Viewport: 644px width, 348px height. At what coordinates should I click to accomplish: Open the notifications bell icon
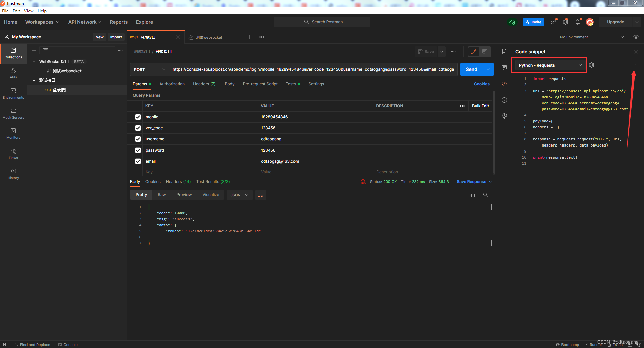(x=578, y=22)
